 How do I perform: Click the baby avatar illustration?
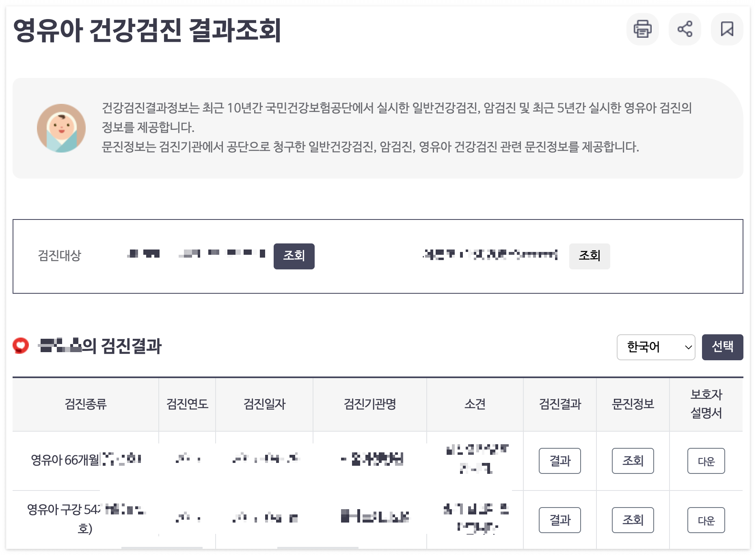(x=61, y=128)
